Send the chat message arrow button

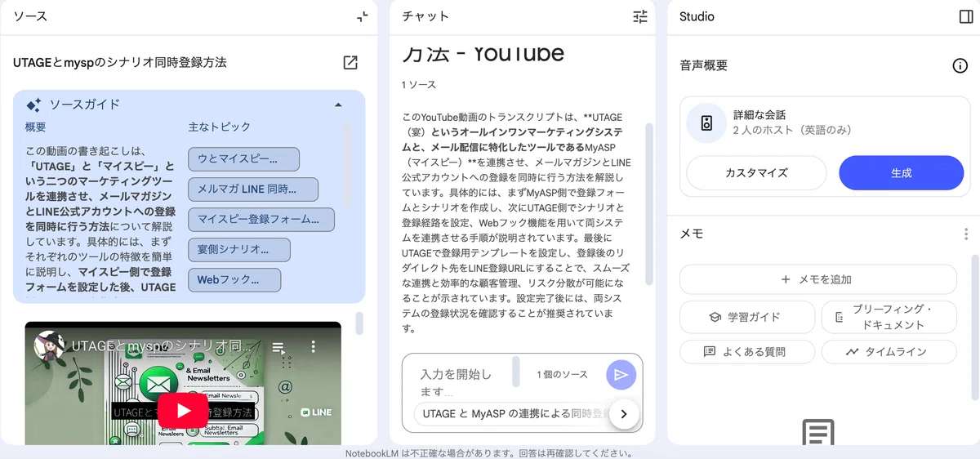pyautogui.click(x=621, y=374)
